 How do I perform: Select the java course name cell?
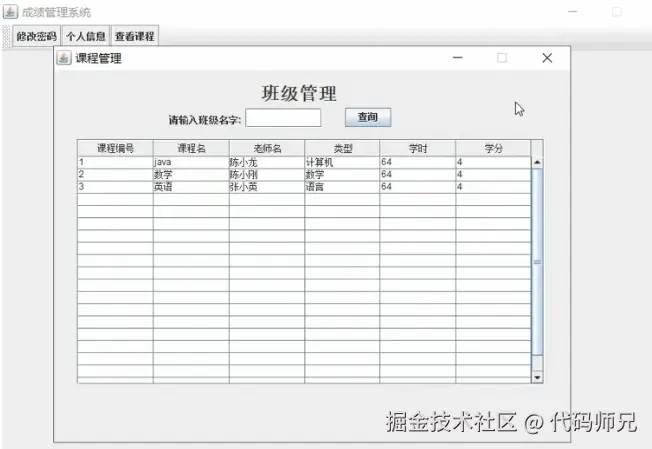point(191,162)
